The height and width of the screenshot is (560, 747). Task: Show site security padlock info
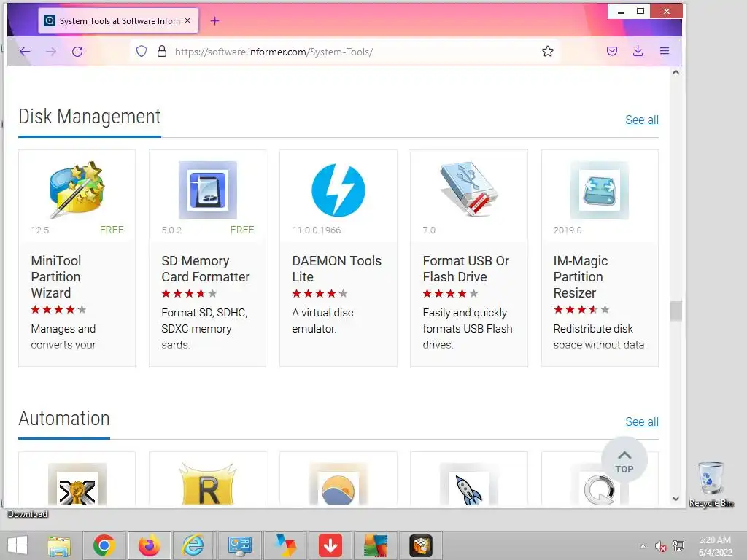(162, 52)
